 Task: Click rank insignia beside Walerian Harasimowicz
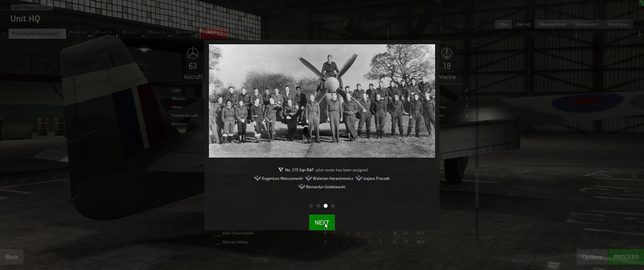(308, 178)
